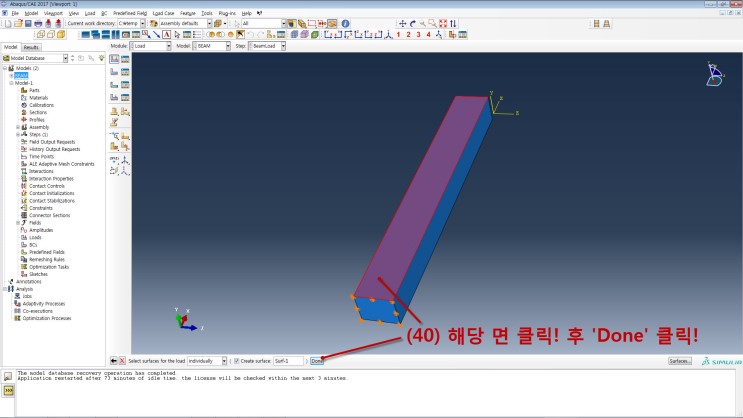Apply saved view 1
Viewport: 743px width, 418px height.
(399, 35)
